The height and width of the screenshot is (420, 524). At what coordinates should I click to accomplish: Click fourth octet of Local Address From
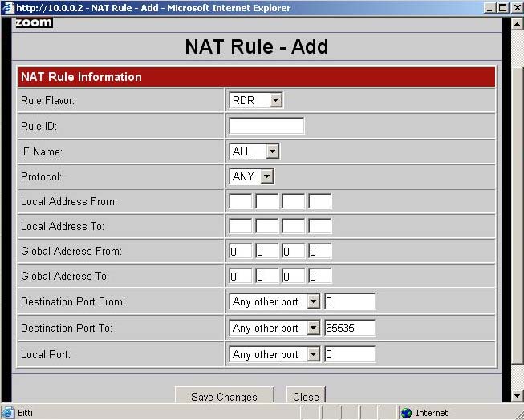click(x=320, y=201)
